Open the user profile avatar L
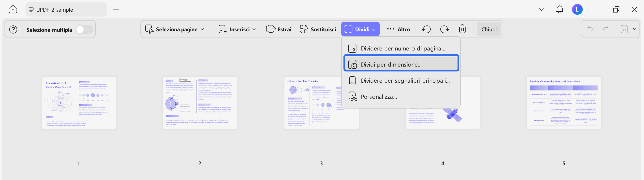Screen dimensions: 644x180 pyautogui.click(x=577, y=9)
